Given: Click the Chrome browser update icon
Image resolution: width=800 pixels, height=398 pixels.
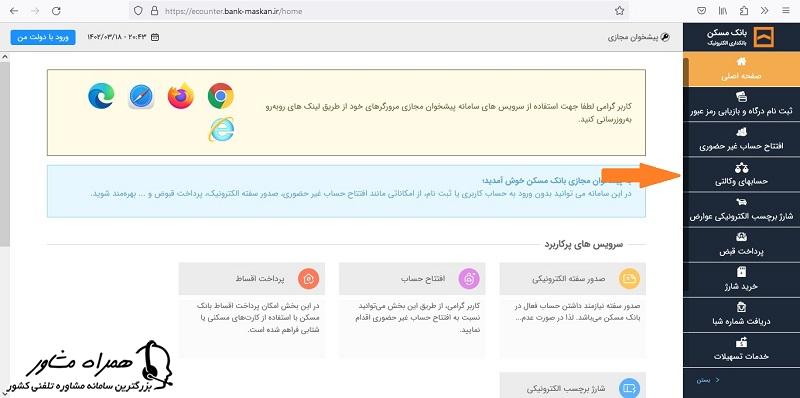Looking at the screenshot, I should 221,95.
